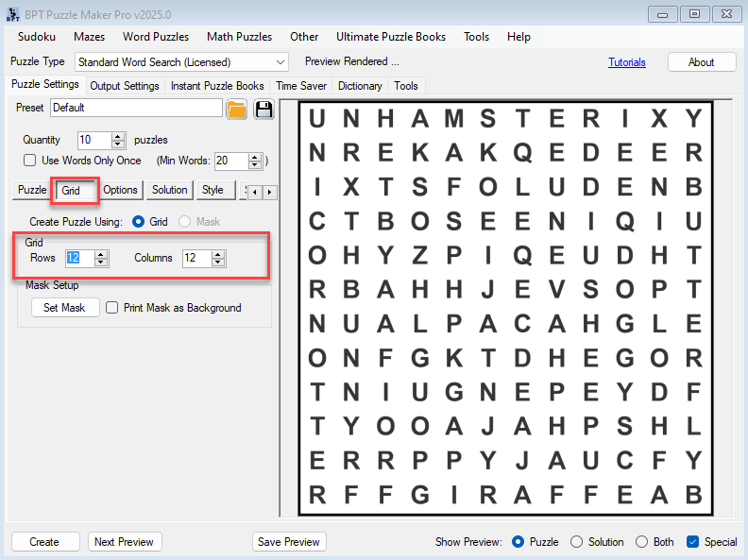Increase Quantity using the spinner arrows
Screen dimensions: 748x560
click(118, 136)
